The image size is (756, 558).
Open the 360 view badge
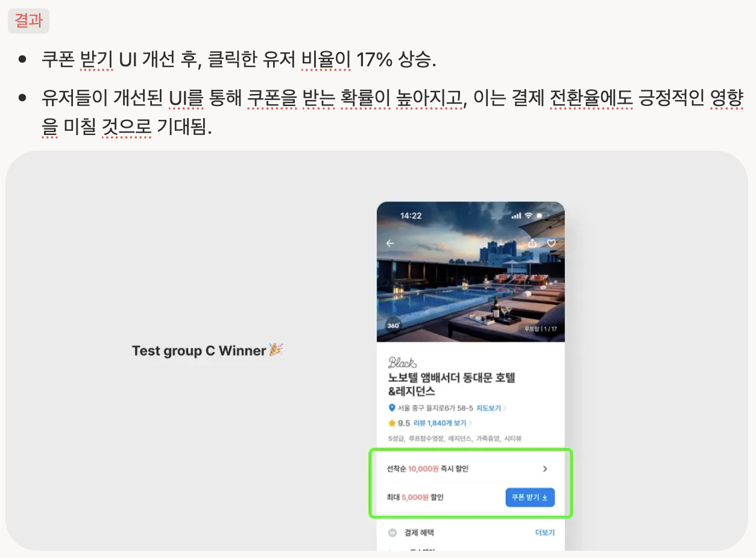pyautogui.click(x=393, y=325)
